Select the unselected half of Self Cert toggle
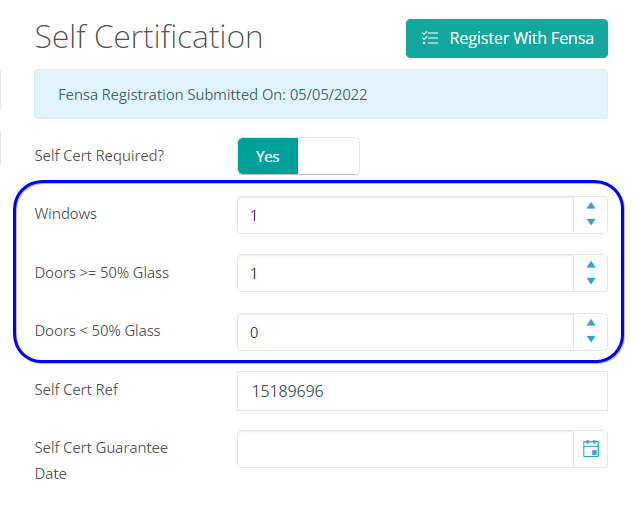 [328, 156]
